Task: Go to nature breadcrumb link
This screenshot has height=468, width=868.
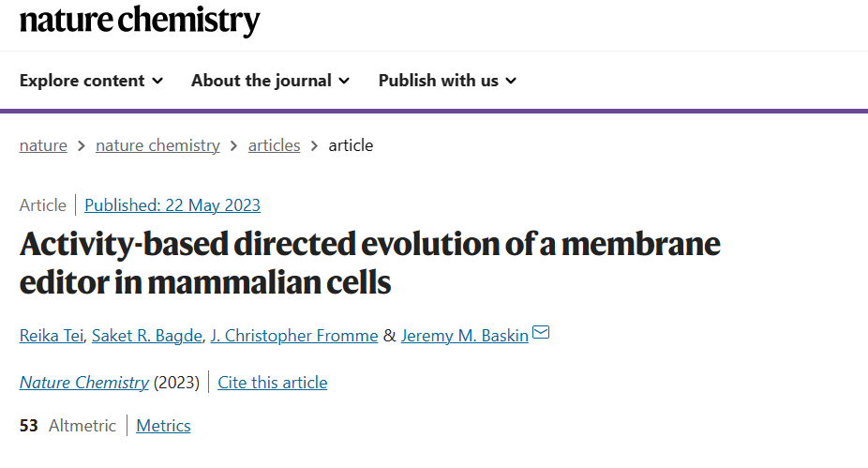Action: pyautogui.click(x=43, y=145)
